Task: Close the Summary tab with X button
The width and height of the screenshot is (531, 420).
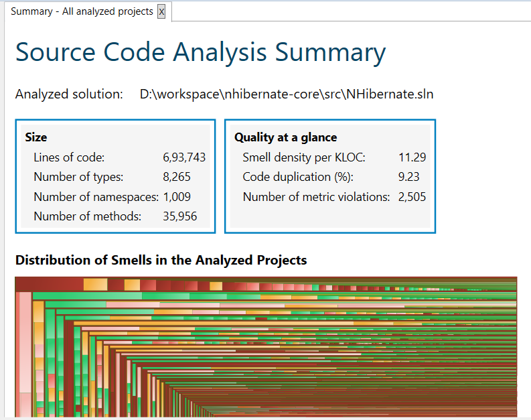Action: click(161, 12)
